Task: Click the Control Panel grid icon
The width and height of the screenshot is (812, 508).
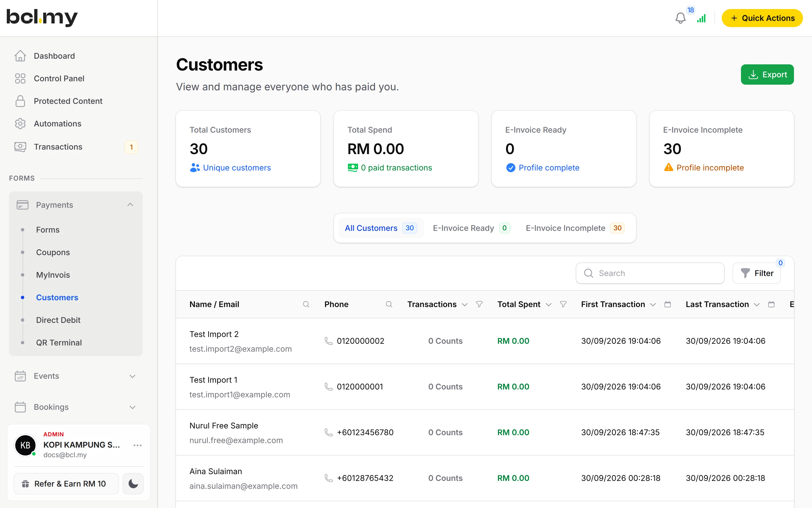Action: 20,78
